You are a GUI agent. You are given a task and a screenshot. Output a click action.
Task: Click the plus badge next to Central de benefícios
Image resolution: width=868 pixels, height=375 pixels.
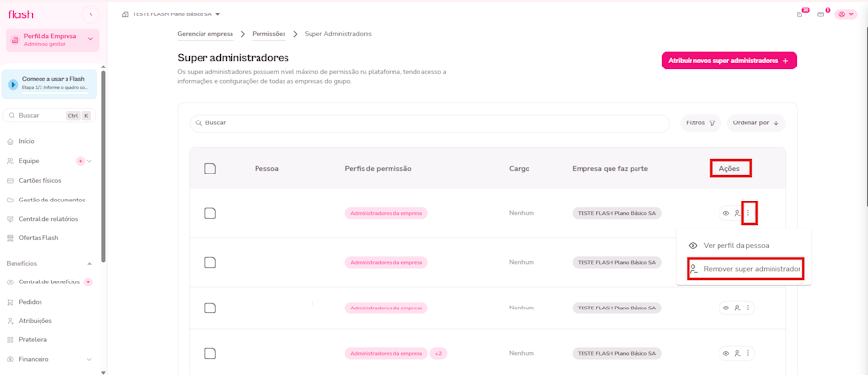point(88,282)
